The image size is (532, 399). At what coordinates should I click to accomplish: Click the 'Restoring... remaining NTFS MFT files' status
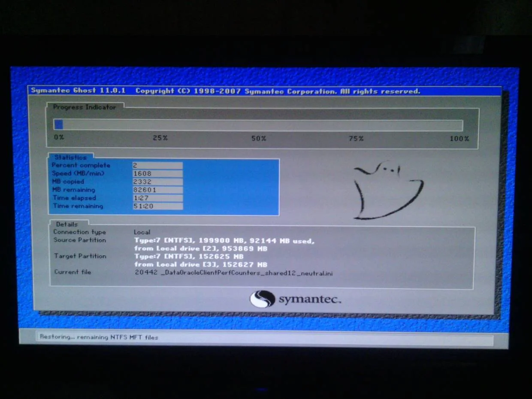pyautogui.click(x=99, y=337)
